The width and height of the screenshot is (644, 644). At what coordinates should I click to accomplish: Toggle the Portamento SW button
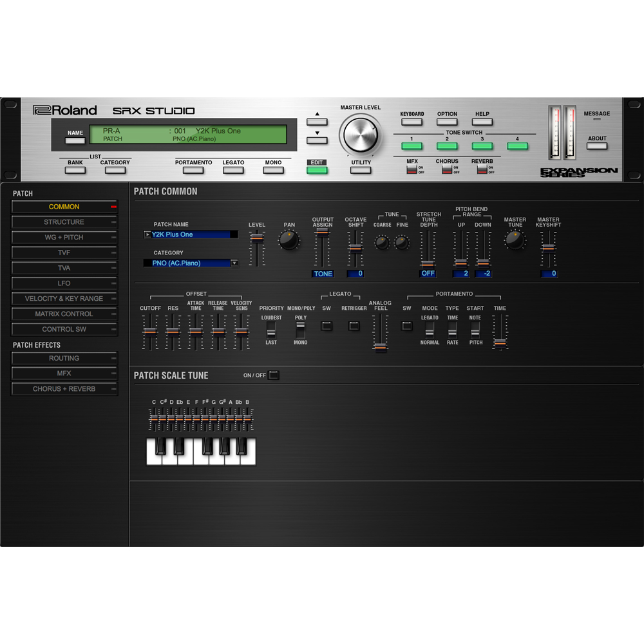point(406,326)
